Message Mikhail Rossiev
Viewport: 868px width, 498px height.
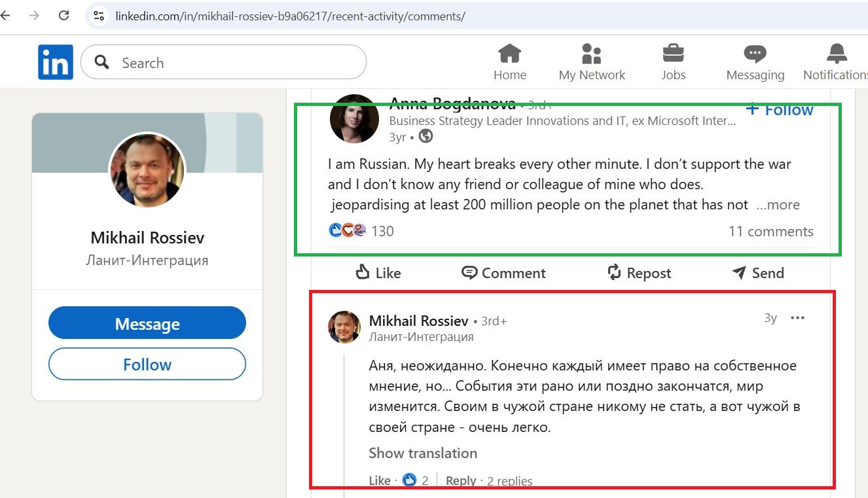pos(147,323)
